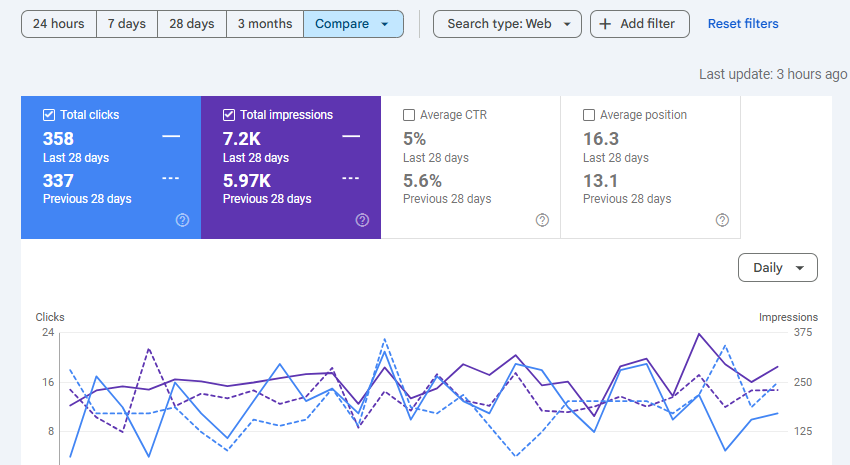Uncheck the Total clicks checkbox
The image size is (850, 465).
[x=49, y=115]
